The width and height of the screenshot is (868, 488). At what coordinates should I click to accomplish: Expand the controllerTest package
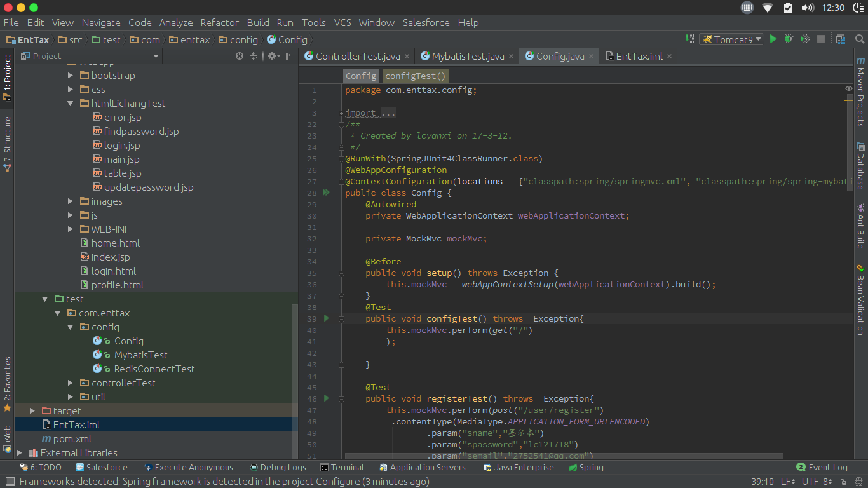point(71,383)
